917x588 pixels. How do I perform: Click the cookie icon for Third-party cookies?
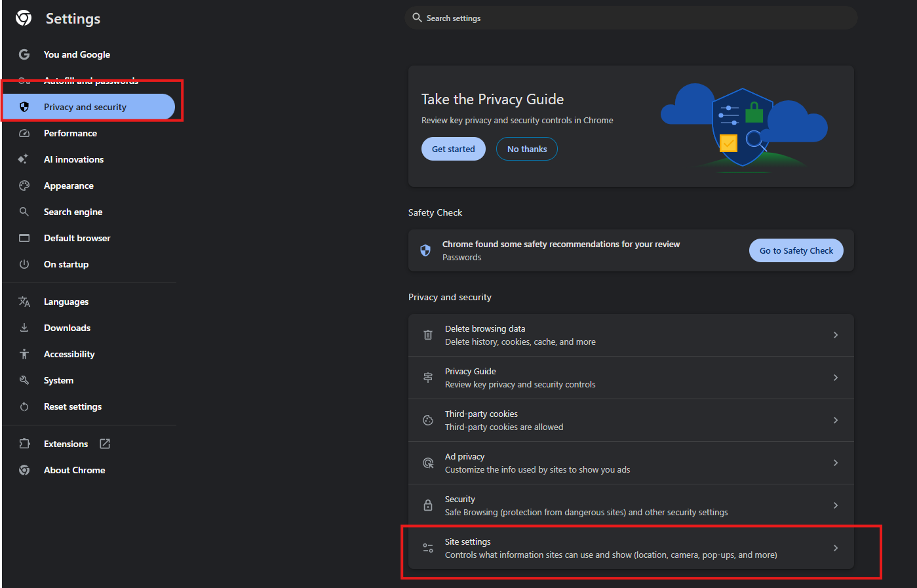point(428,420)
